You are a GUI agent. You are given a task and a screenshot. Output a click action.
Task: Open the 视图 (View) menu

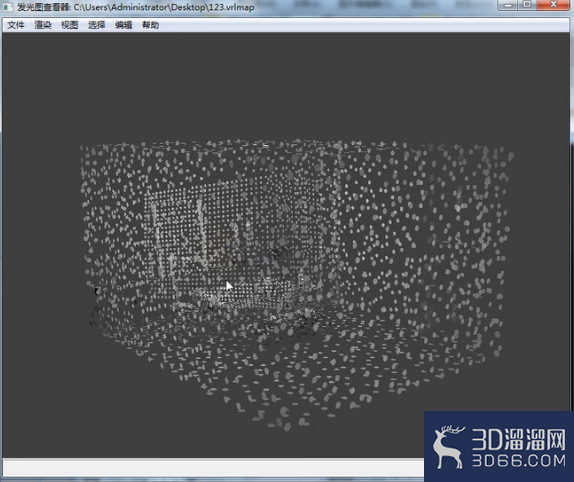click(x=70, y=25)
